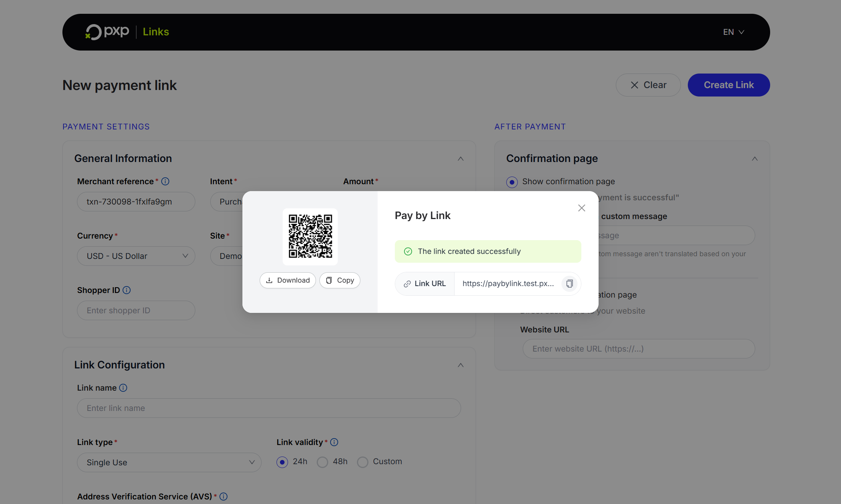Click the Clear button

pyautogui.click(x=648, y=85)
